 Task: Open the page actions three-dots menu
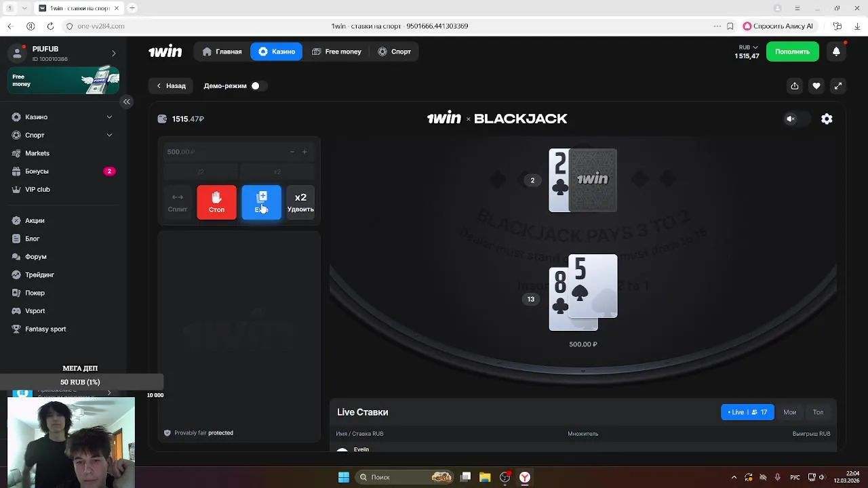coord(717,26)
